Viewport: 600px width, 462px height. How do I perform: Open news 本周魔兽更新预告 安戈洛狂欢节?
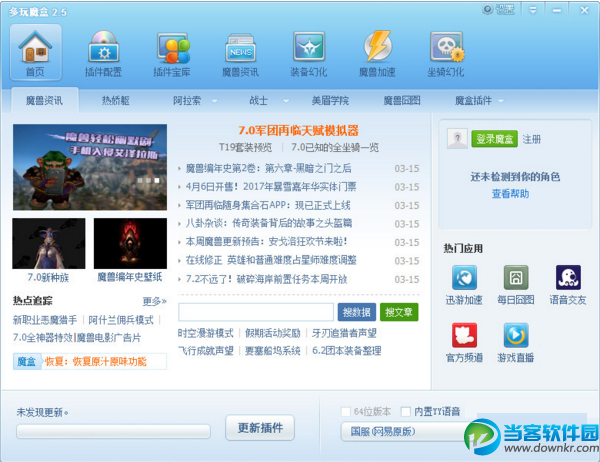click(x=266, y=242)
